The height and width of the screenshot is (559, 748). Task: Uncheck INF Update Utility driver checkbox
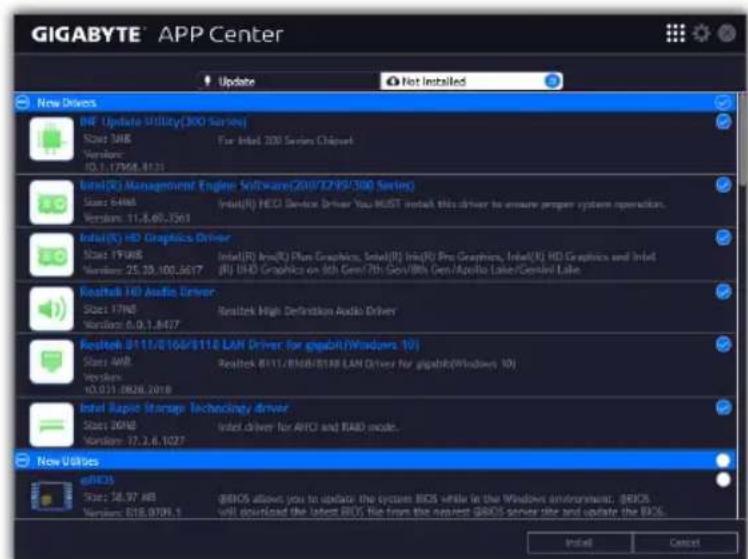[x=723, y=122]
